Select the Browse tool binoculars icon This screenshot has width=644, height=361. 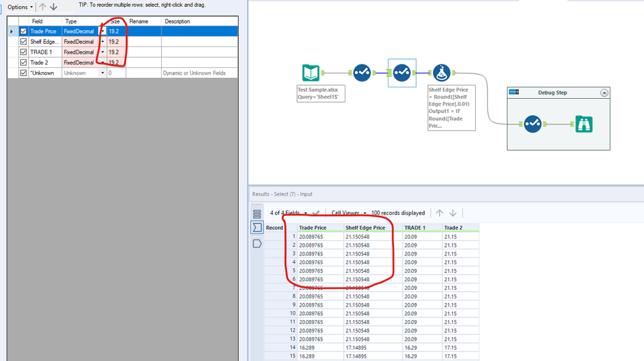(584, 123)
